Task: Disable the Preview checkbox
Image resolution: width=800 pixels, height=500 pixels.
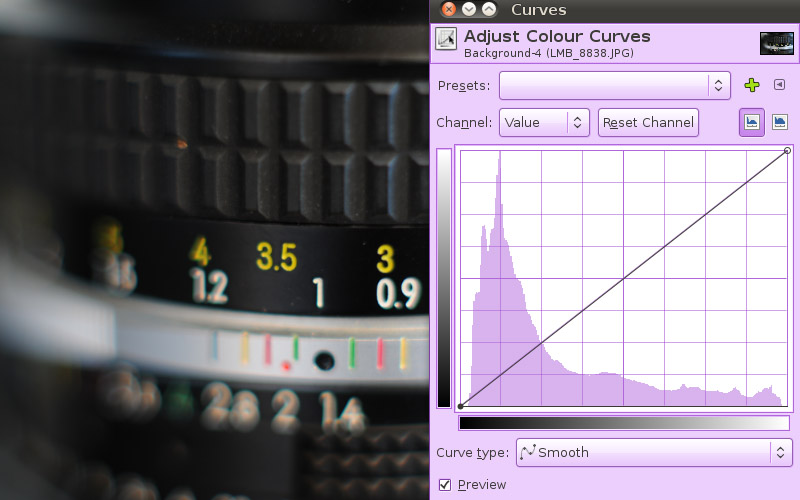Action: coord(446,485)
